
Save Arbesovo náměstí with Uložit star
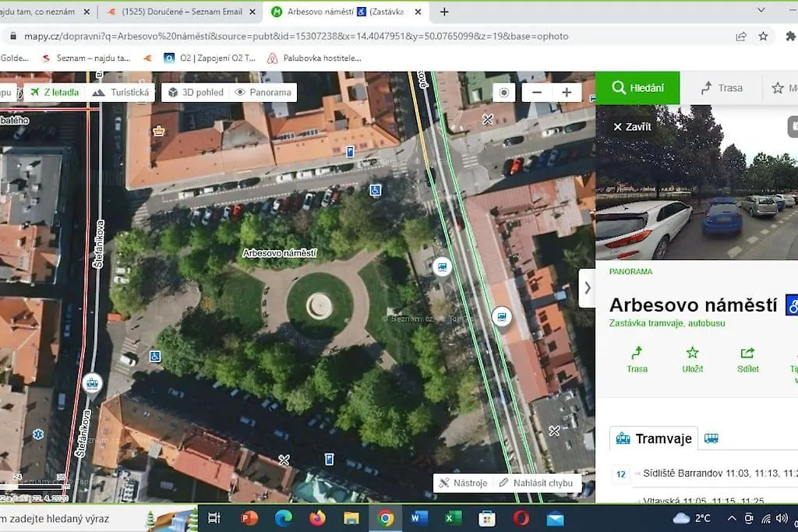click(692, 360)
